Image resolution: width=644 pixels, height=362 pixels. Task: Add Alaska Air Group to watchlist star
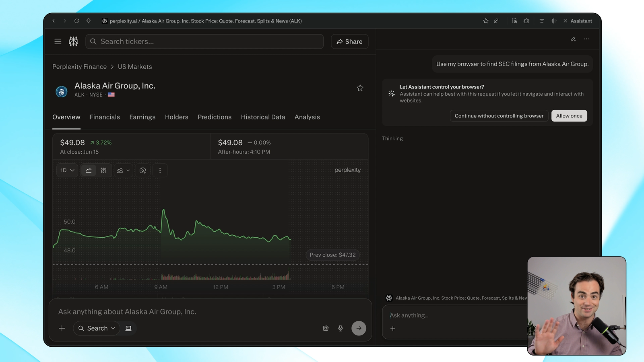pyautogui.click(x=360, y=88)
